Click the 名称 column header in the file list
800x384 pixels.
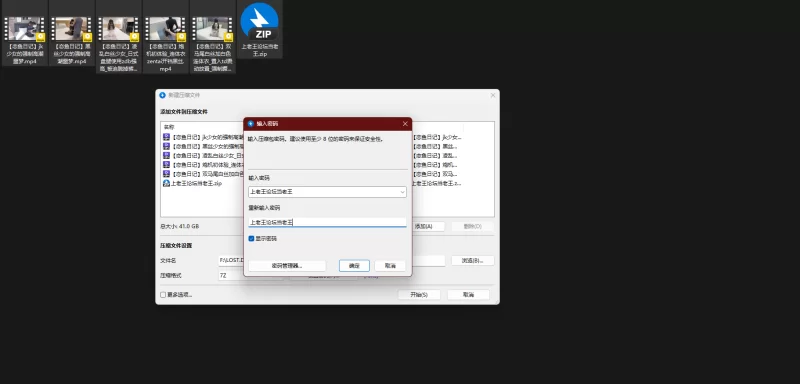[x=169, y=126]
